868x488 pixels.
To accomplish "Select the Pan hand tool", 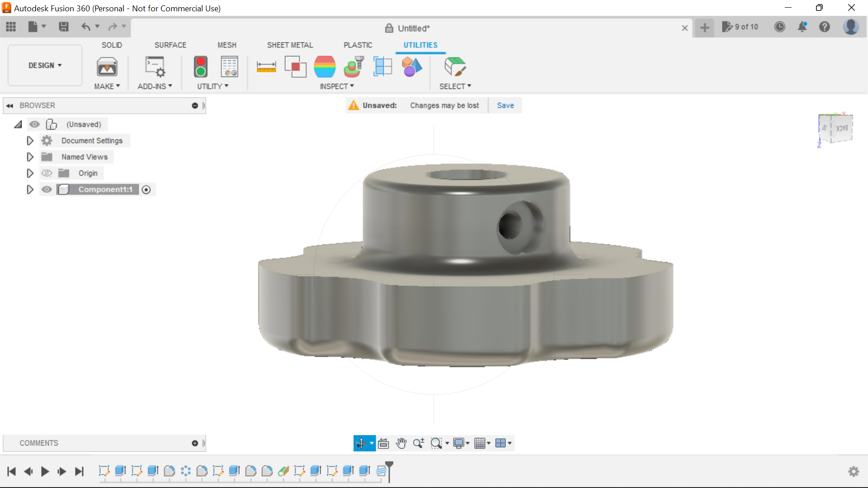I will [x=401, y=443].
